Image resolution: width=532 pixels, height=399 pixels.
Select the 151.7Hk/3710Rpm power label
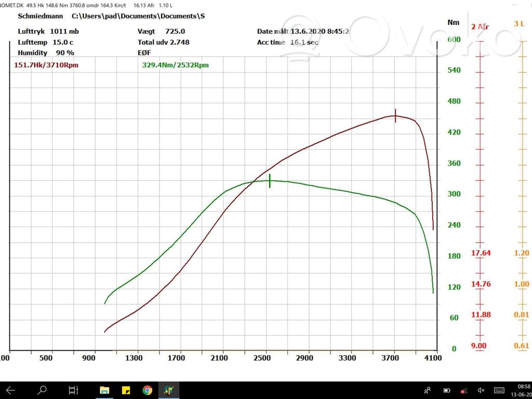(46, 65)
